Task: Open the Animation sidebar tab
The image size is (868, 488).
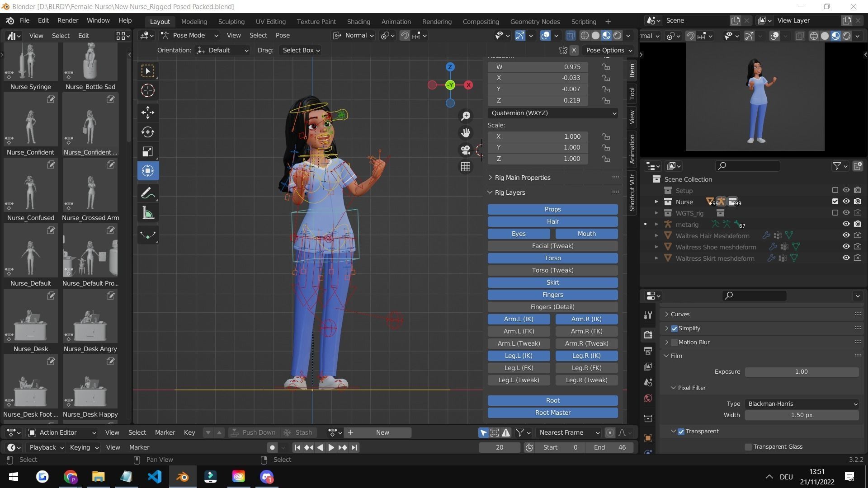Action: tap(632, 149)
